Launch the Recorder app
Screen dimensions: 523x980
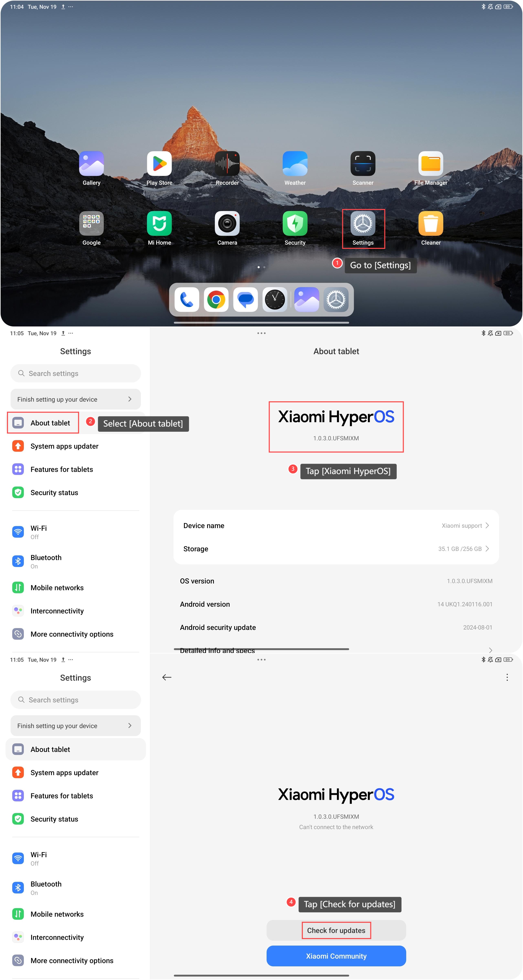tap(227, 164)
